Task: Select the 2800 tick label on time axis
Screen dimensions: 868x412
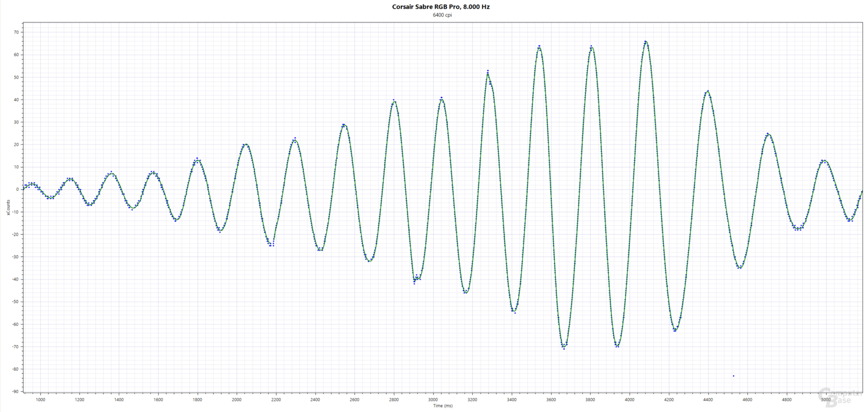Action: coord(394,399)
